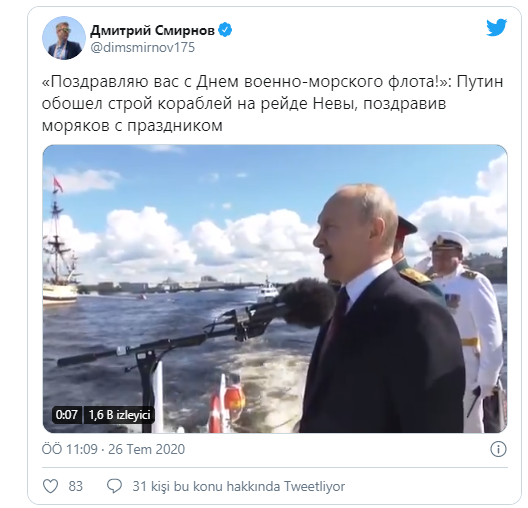Open the tweet info circle icon
528x508 pixels.
[498, 449]
